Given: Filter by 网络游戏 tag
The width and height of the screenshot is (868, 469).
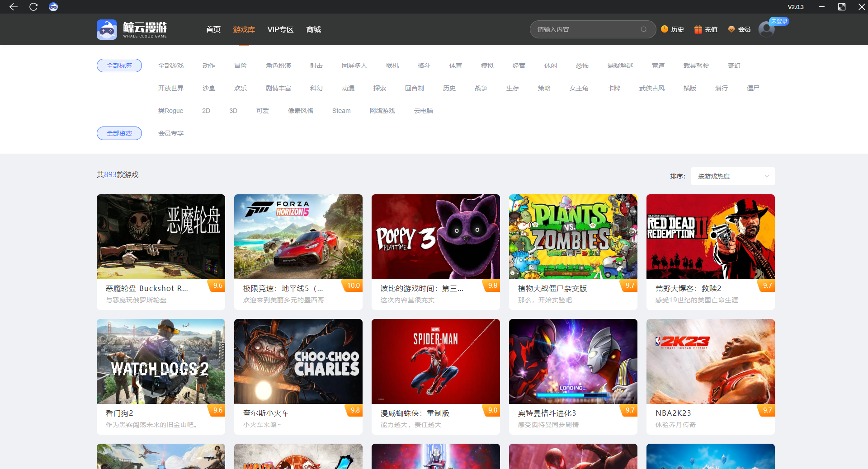Looking at the screenshot, I should coord(382,111).
